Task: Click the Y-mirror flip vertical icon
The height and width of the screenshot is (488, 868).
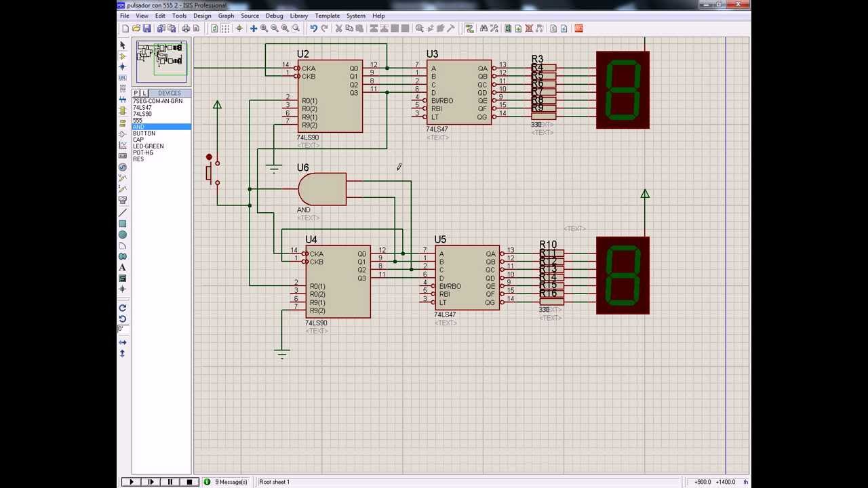Action: coord(123,353)
